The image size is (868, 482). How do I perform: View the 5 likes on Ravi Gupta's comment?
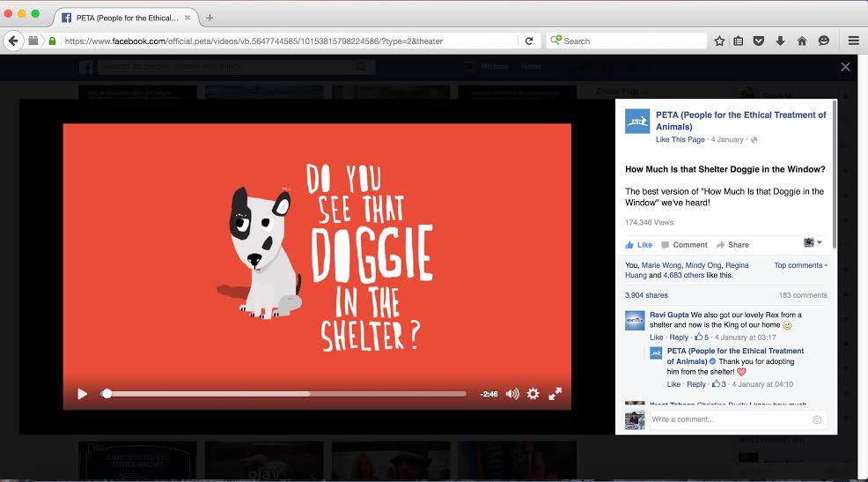[x=702, y=337]
